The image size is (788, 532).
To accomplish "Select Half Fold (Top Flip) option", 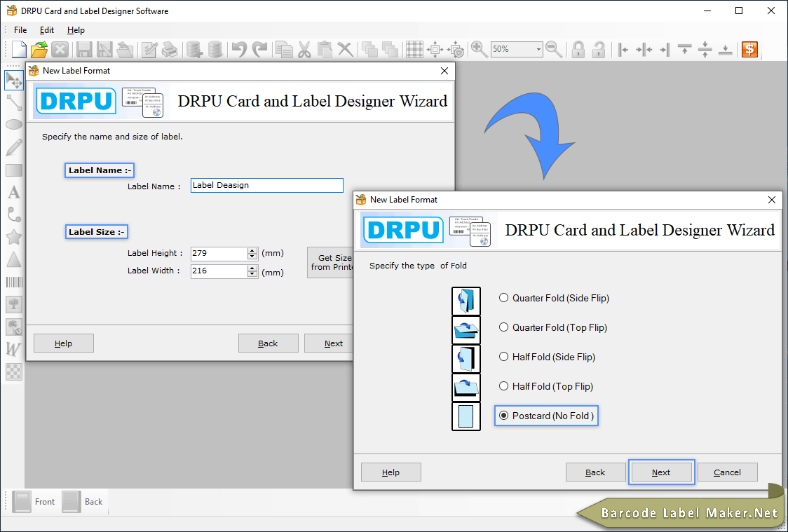I will 545,386.
